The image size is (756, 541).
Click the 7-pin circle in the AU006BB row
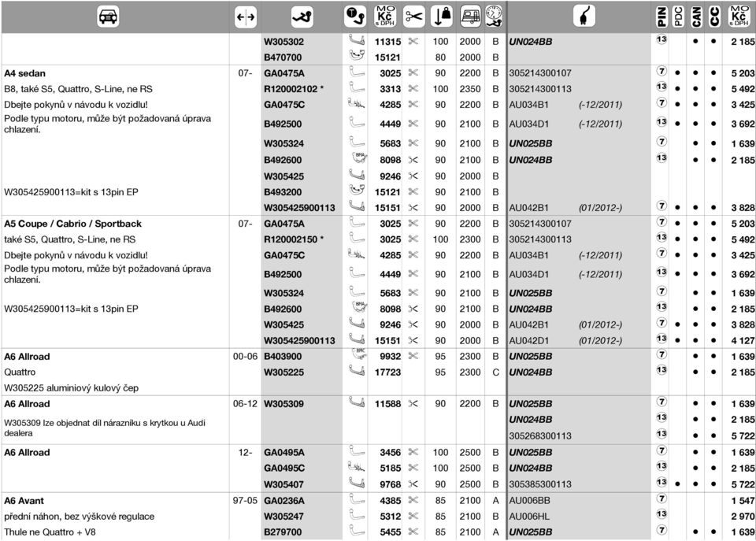coord(661,498)
